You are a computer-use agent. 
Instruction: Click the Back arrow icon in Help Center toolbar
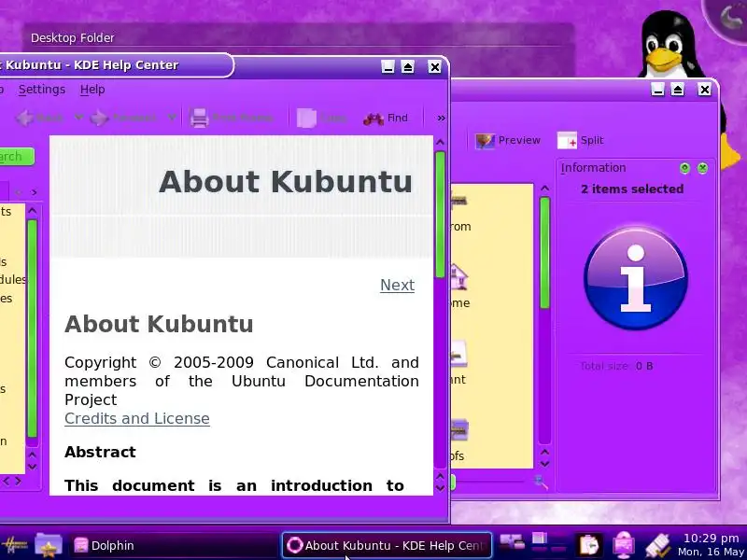point(25,118)
